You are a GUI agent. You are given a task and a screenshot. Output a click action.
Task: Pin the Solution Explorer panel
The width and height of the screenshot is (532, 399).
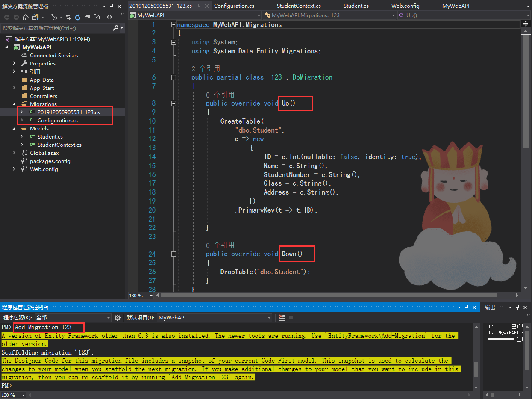point(112,6)
